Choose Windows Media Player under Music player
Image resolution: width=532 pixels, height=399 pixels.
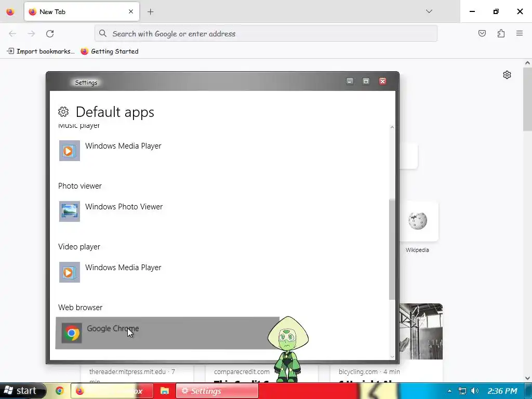click(123, 146)
